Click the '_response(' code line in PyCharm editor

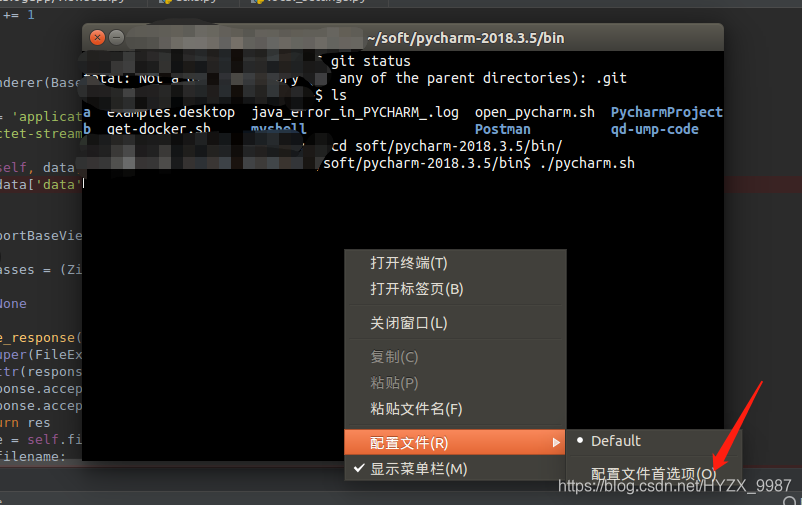point(40,338)
